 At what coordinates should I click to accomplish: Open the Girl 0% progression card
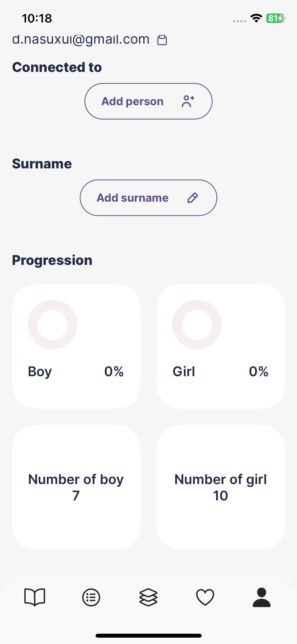tap(221, 347)
